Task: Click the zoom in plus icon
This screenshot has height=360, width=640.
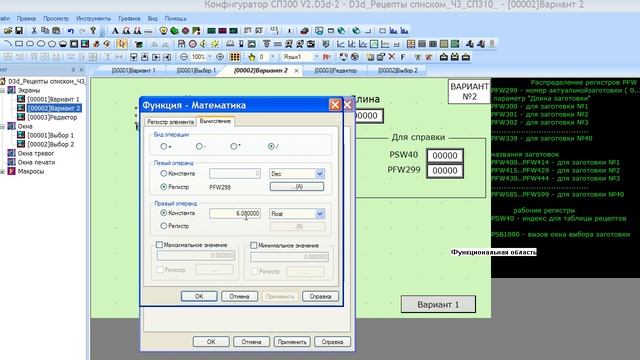Action: point(220,57)
